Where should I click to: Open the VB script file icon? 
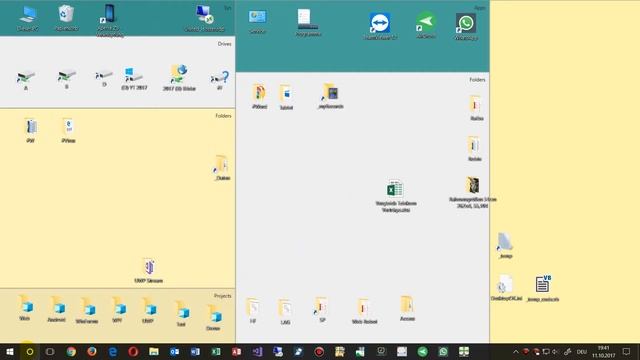tap(543, 288)
